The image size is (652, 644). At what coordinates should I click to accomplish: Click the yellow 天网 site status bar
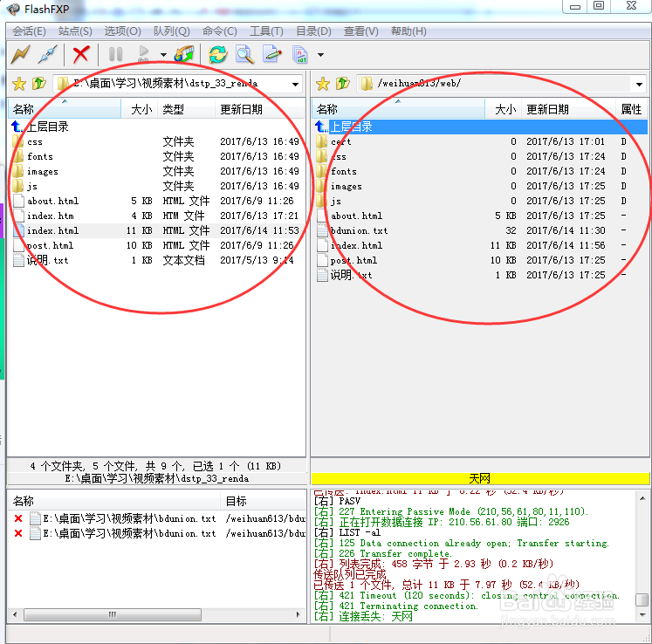coord(480,478)
